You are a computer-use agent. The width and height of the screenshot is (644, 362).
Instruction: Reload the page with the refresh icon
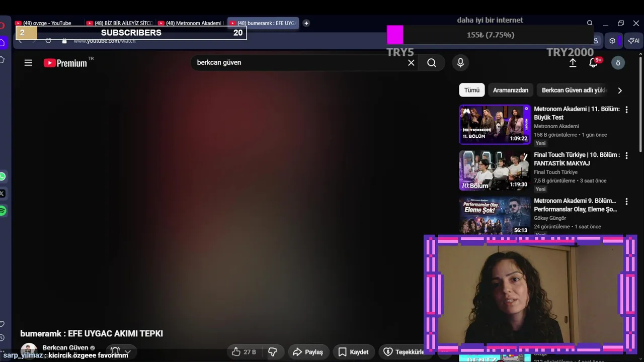click(48, 41)
